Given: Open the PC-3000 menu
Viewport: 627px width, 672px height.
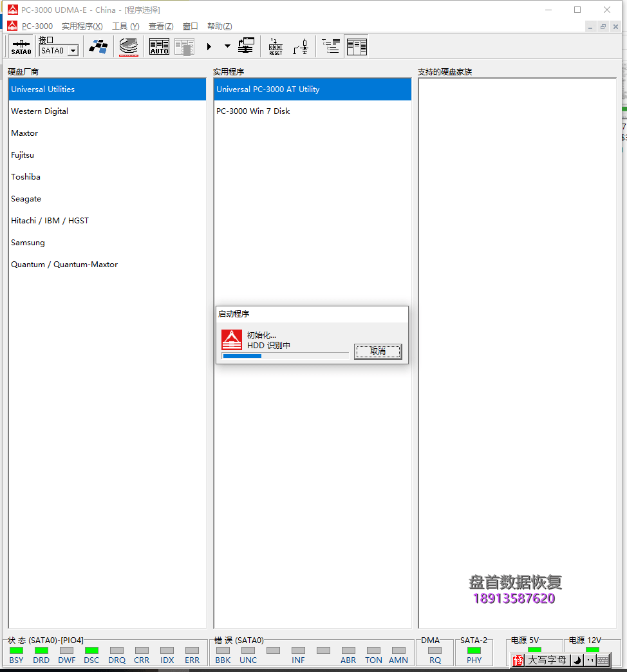Looking at the screenshot, I should [x=37, y=26].
